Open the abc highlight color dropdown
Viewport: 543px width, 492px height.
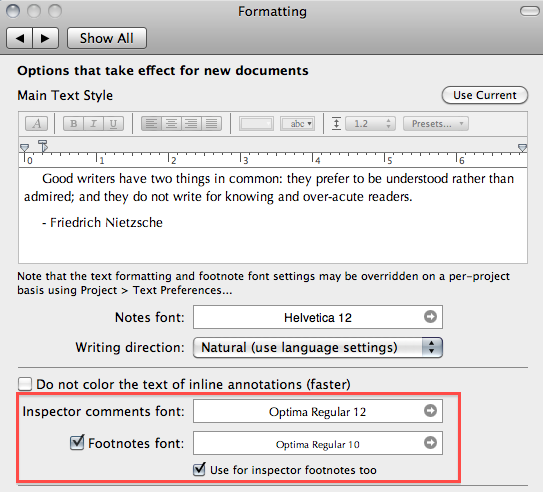[x=297, y=124]
